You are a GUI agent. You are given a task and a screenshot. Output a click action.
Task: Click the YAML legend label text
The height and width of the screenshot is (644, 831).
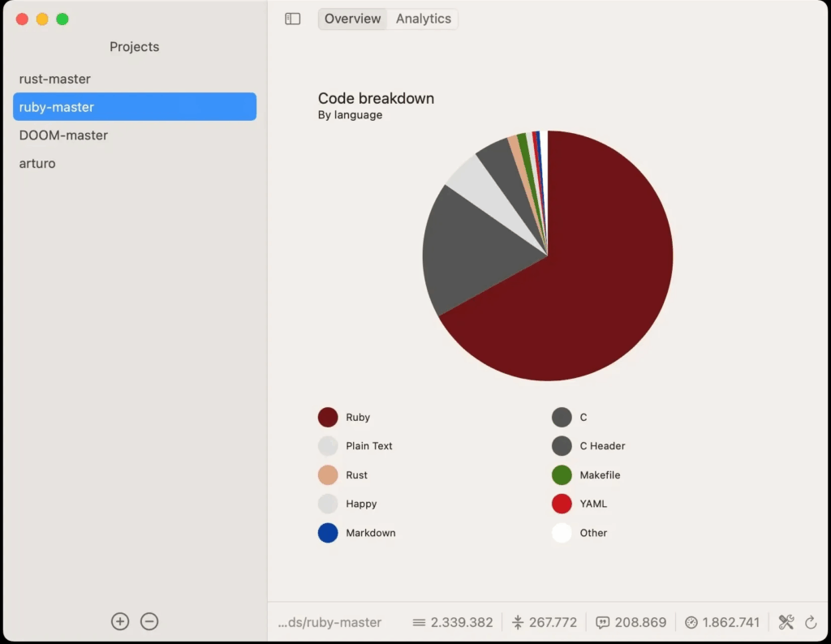point(593,504)
